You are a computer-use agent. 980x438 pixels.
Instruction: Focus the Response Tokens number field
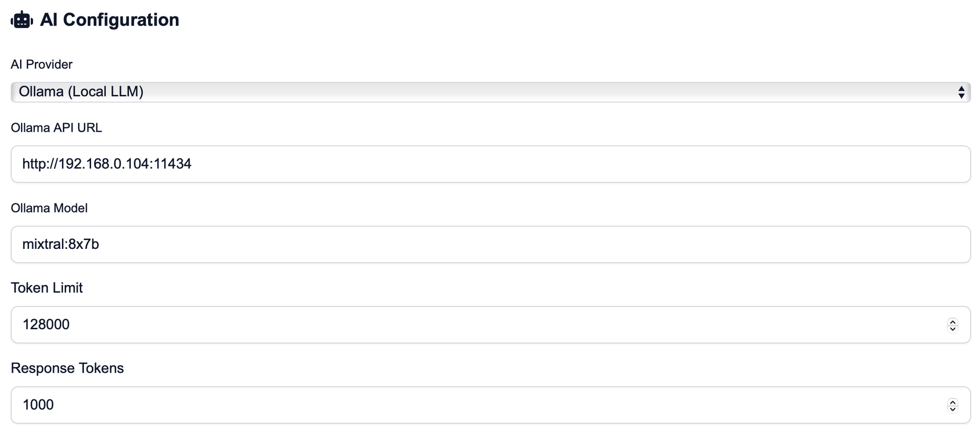click(490, 405)
